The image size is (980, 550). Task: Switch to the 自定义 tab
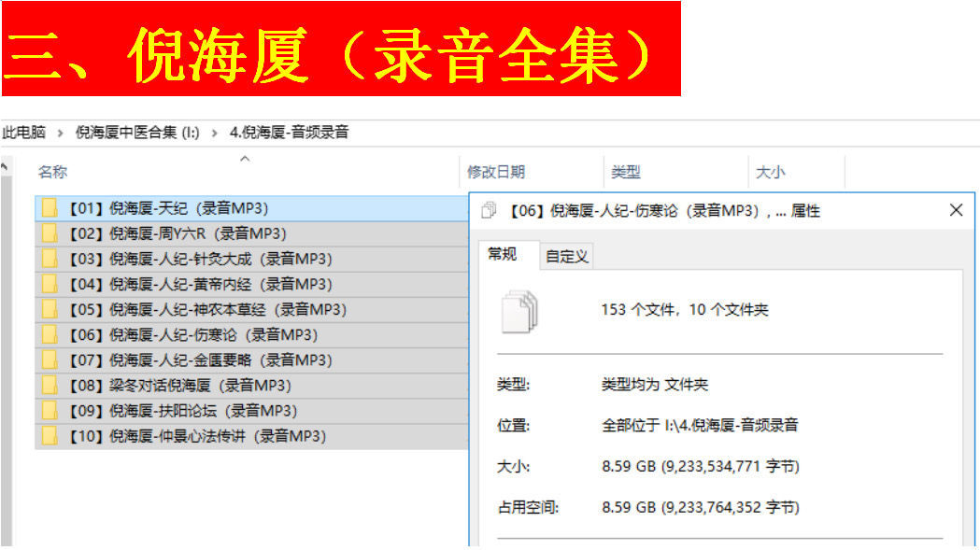pyautogui.click(x=567, y=256)
